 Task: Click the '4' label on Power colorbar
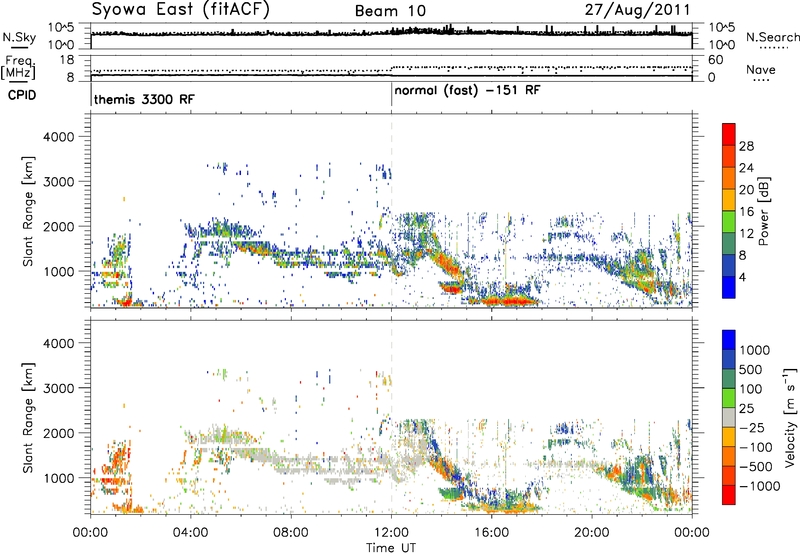point(742,278)
